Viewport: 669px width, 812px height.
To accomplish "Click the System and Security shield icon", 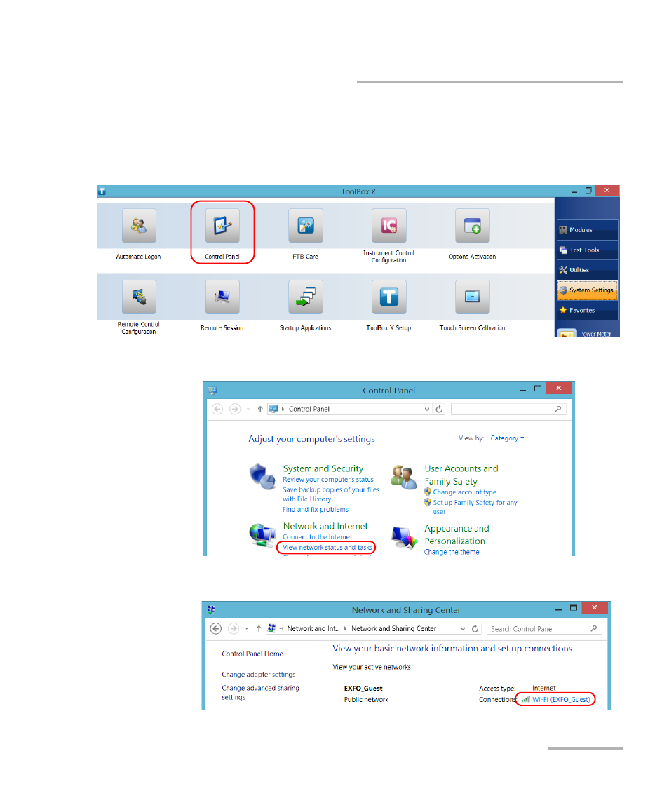I will (x=262, y=476).
